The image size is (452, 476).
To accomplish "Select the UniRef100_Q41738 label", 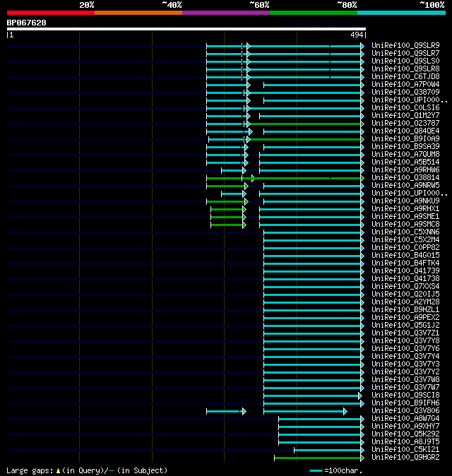I will (405, 279).
